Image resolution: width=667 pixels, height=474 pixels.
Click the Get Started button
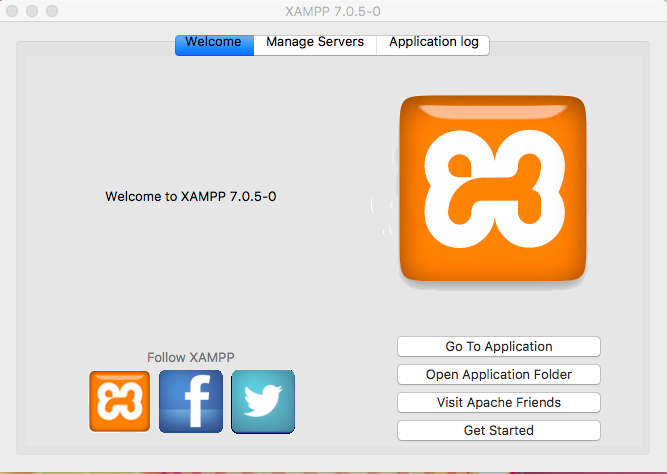tap(499, 431)
